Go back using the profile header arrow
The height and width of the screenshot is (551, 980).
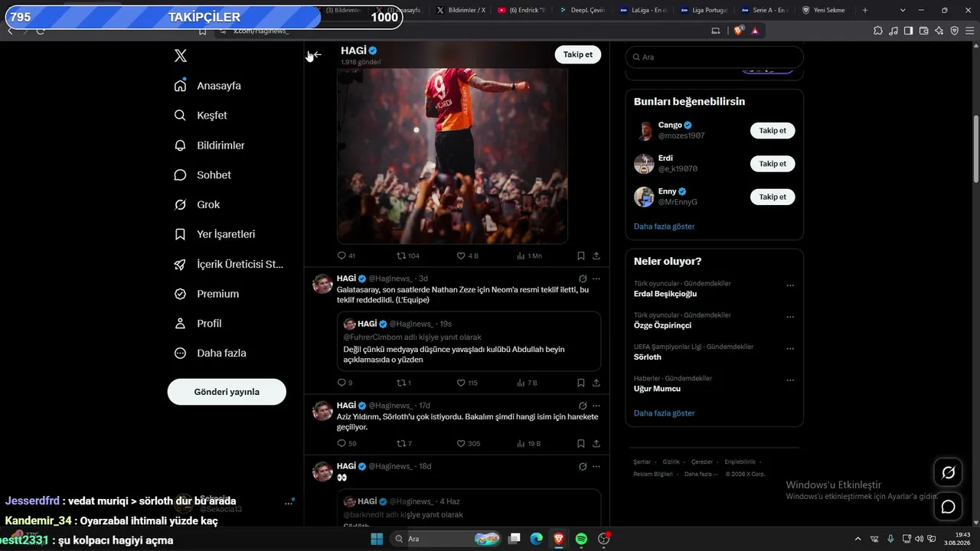[x=316, y=55]
